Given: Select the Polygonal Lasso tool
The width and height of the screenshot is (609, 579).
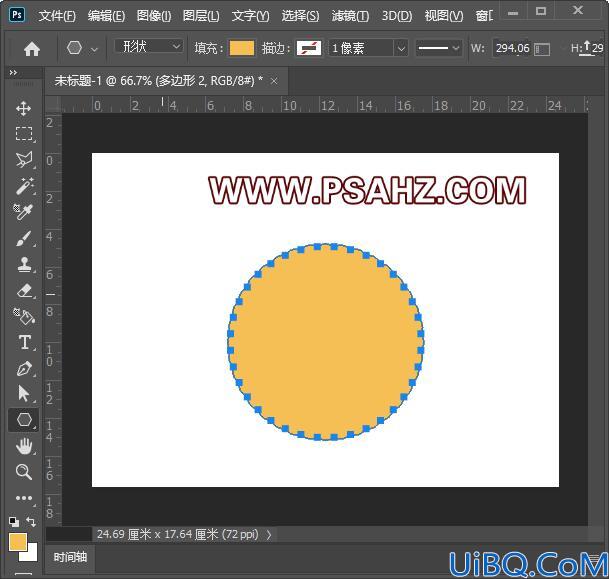Looking at the screenshot, I should point(24,160).
